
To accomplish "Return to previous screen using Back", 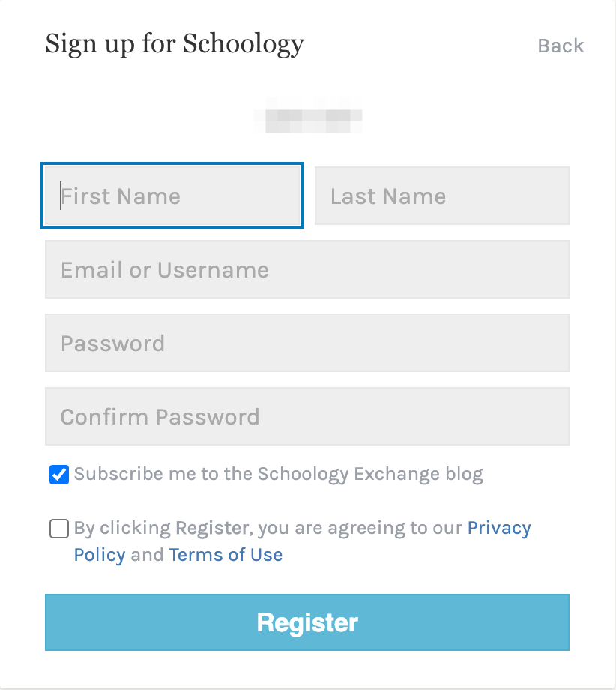I will point(560,46).
